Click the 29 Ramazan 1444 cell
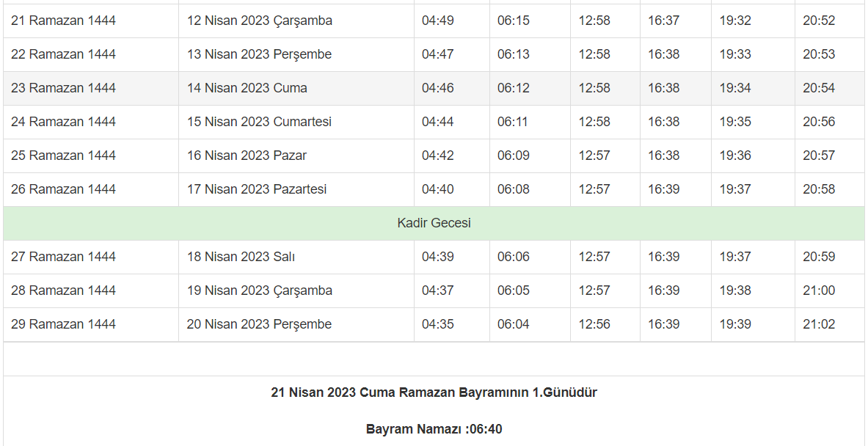The image size is (868, 446). click(x=63, y=324)
